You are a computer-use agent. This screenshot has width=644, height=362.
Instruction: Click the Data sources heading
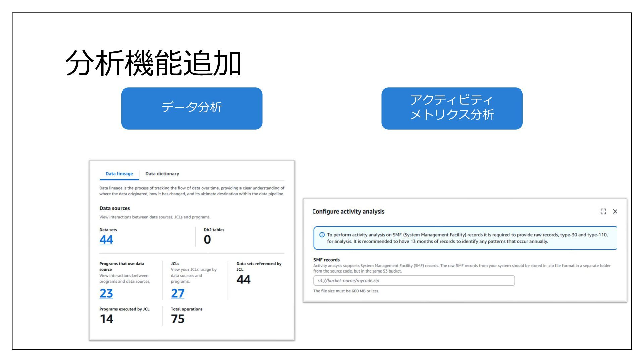point(114,208)
